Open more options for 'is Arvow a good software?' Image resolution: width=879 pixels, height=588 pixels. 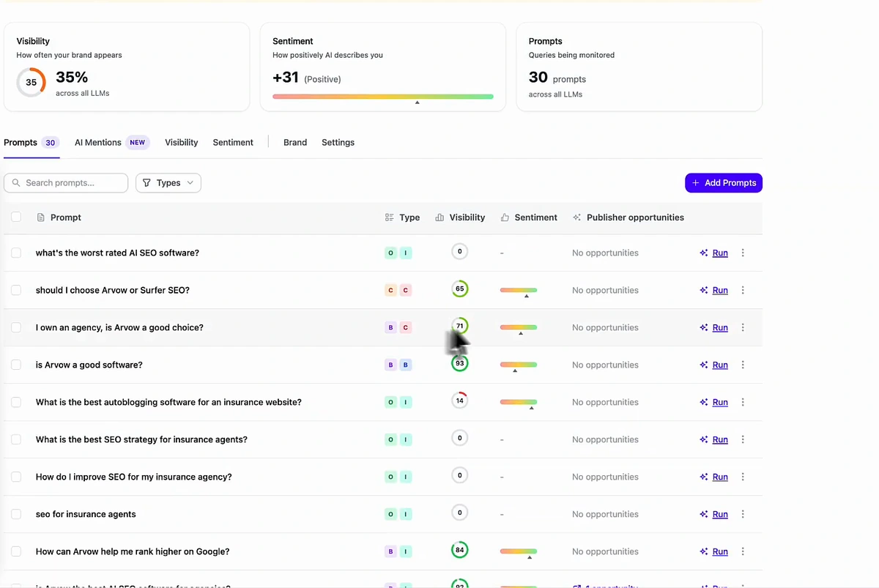[743, 365]
